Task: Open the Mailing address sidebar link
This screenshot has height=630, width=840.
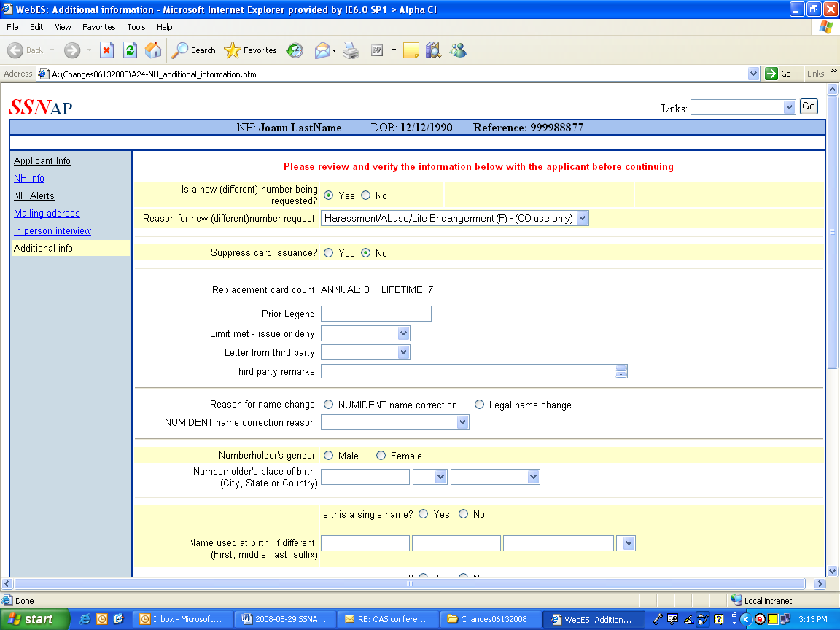Action: point(47,214)
